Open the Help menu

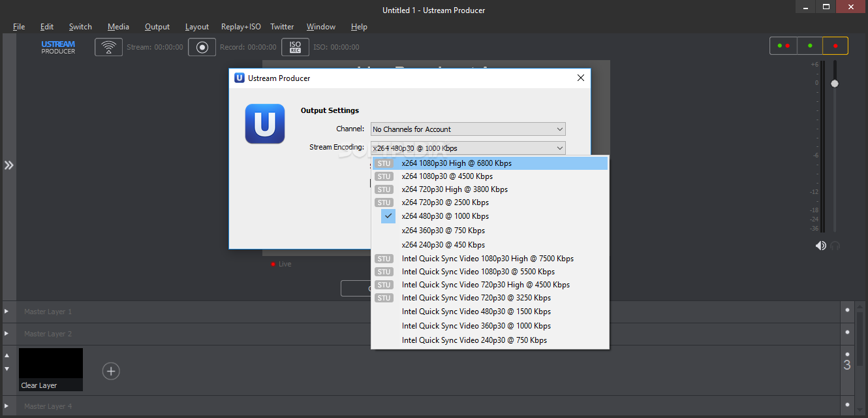[359, 27]
